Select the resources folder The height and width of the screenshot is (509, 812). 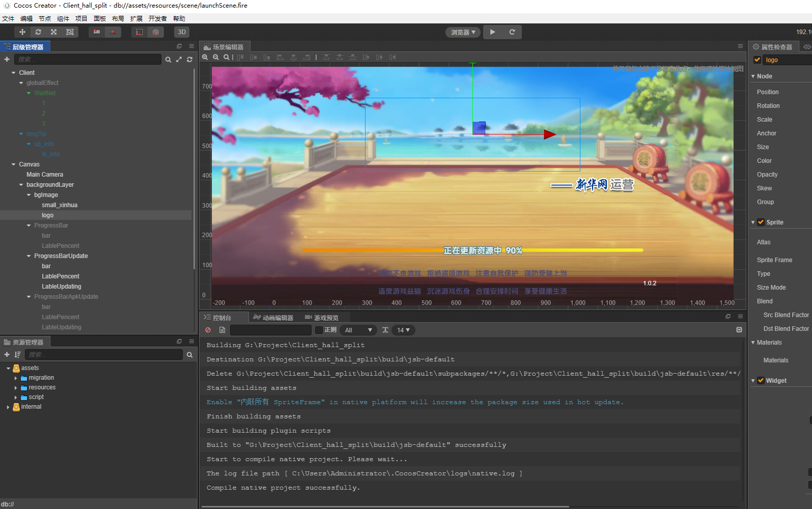42,387
